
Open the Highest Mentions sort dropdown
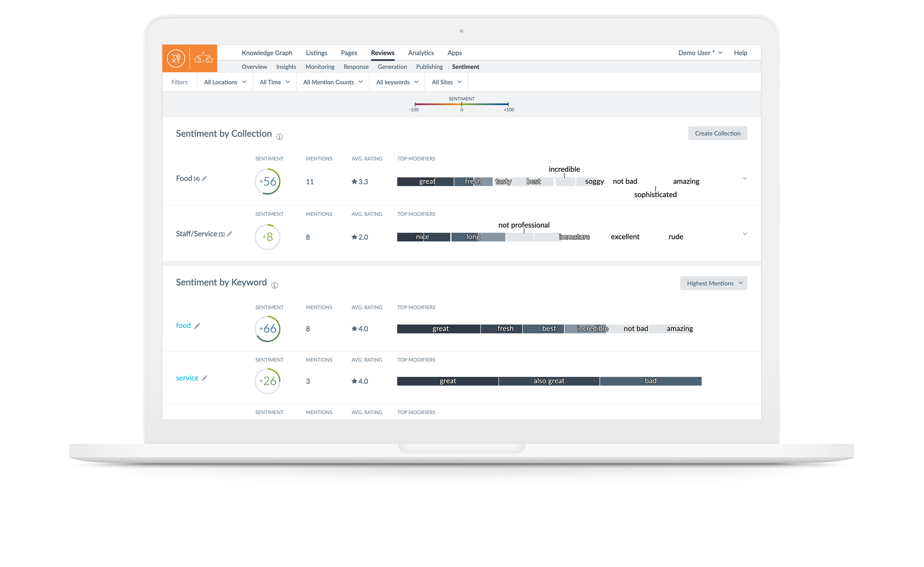(x=714, y=283)
